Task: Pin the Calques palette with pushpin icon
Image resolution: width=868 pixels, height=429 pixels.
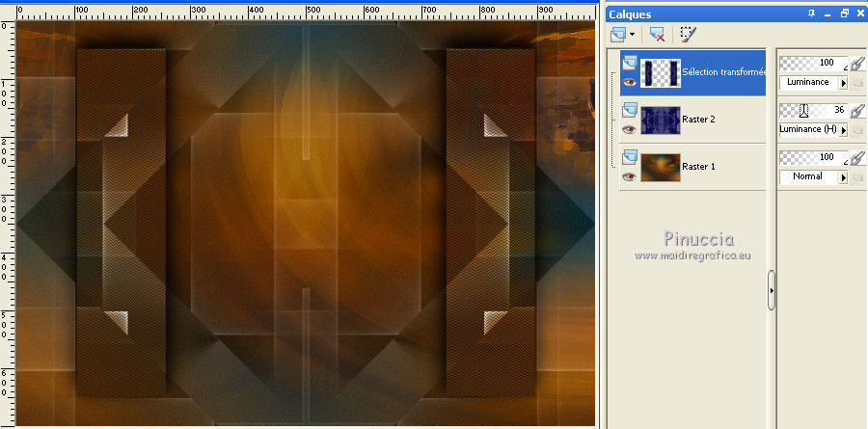Action: (x=811, y=13)
